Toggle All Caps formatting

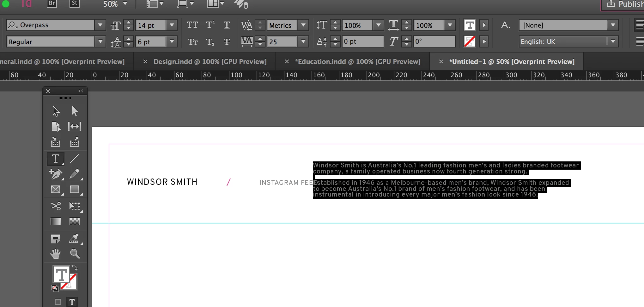point(192,25)
